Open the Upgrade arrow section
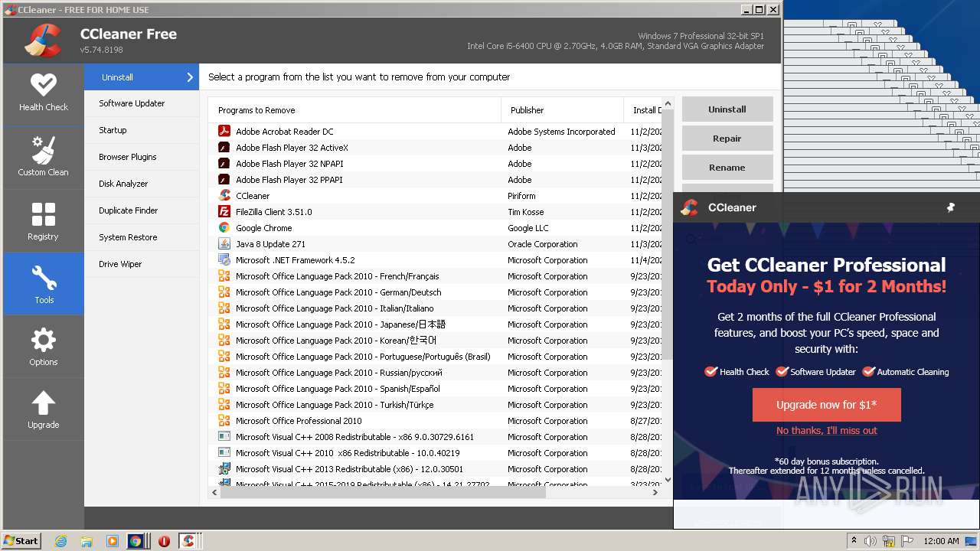The height and width of the screenshot is (551, 980). pyautogui.click(x=44, y=409)
